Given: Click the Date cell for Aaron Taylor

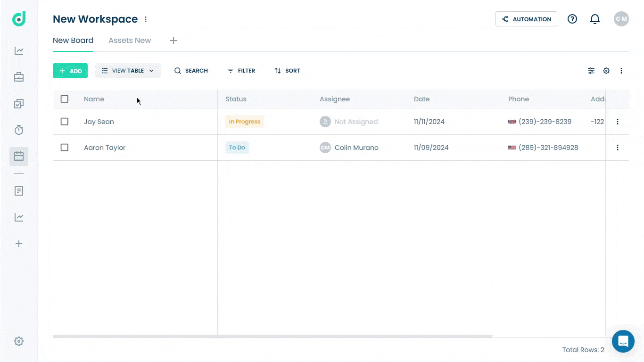Looking at the screenshot, I should [x=431, y=148].
